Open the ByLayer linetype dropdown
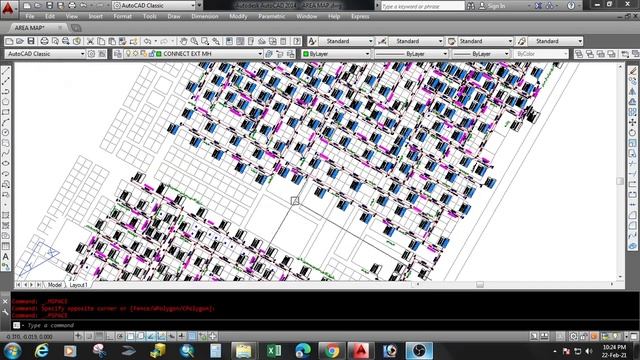Screen dimensions: 640x360 click(411, 54)
